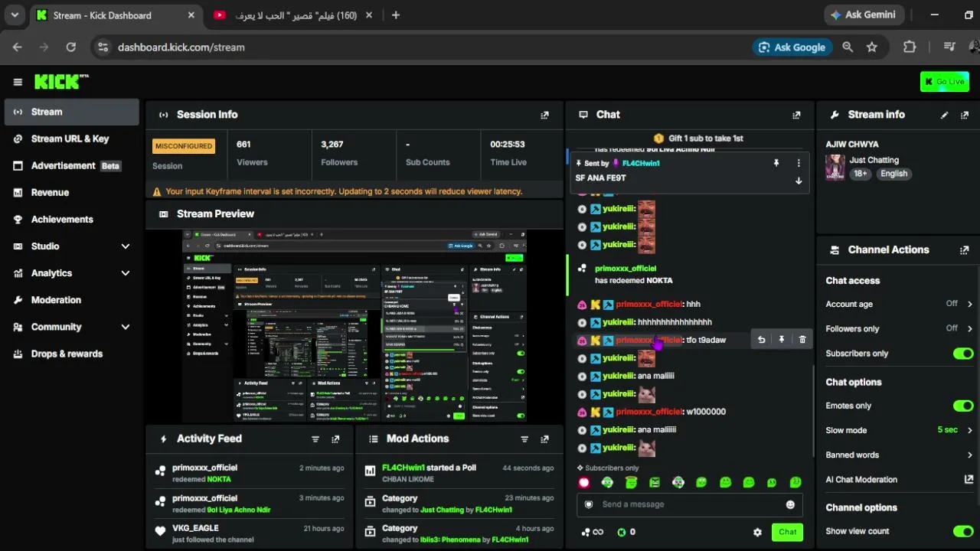The image size is (980, 551).
Task: Open the Achievements page
Action: pos(71,219)
